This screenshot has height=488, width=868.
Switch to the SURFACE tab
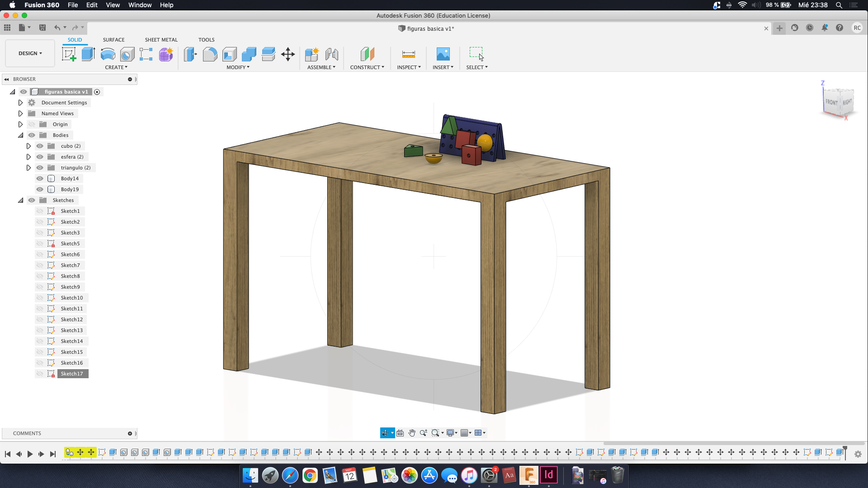pos(113,40)
